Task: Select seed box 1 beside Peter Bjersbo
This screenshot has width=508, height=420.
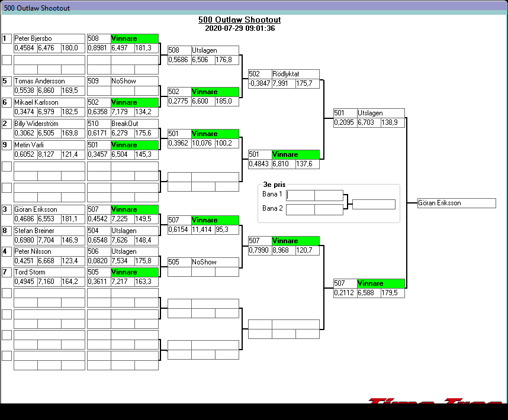Action: pyautogui.click(x=7, y=38)
